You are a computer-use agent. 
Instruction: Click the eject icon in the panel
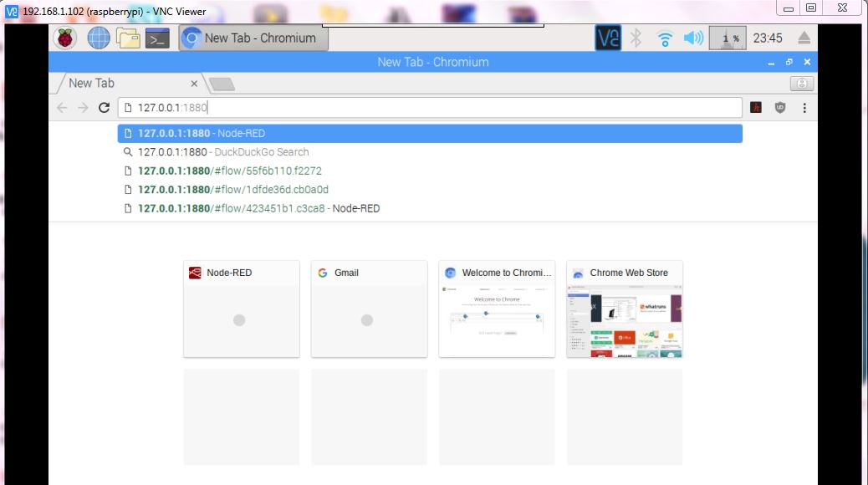(804, 38)
